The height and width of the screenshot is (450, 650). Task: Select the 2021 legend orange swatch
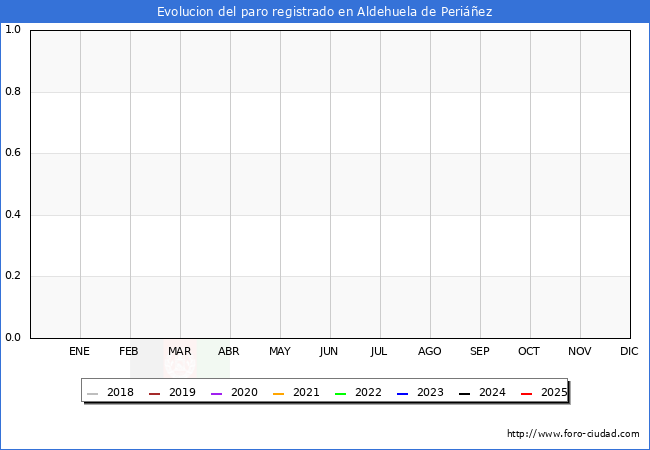[279, 394]
